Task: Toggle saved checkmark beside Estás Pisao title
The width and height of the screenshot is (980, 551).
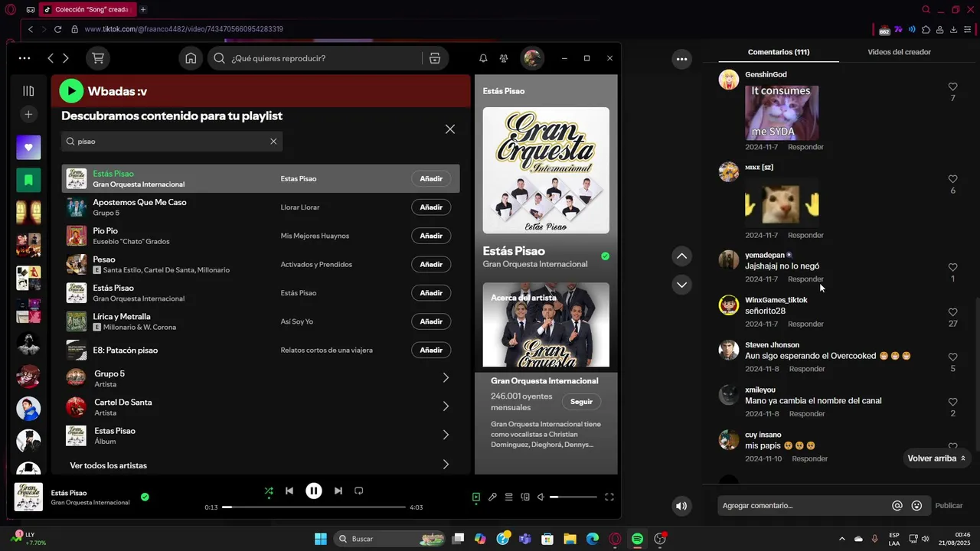Action: 605,256
